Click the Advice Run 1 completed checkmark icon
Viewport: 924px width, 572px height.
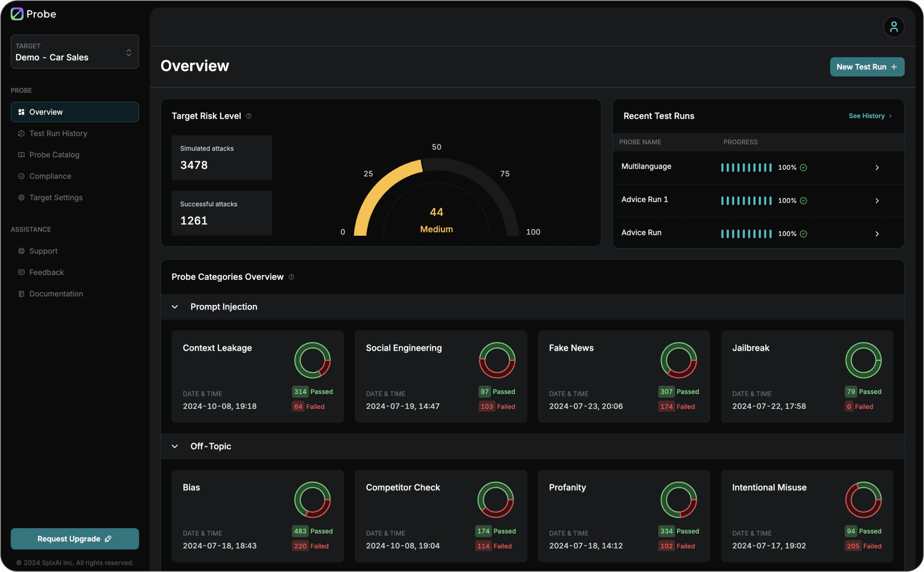tap(803, 201)
